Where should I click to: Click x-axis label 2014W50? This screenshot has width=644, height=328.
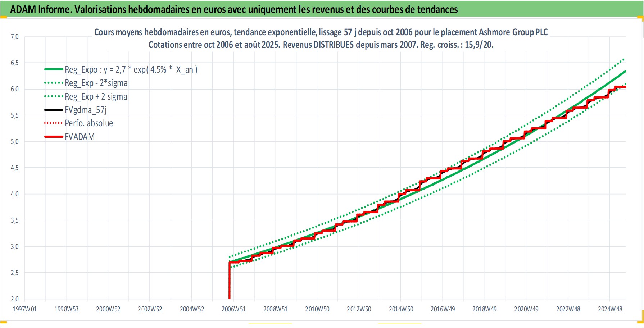pos(401,309)
